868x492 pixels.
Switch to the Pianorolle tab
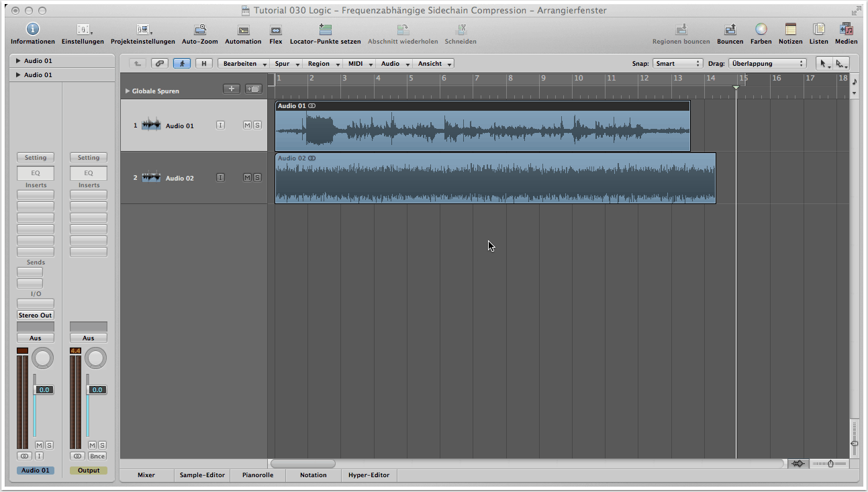[258, 475]
